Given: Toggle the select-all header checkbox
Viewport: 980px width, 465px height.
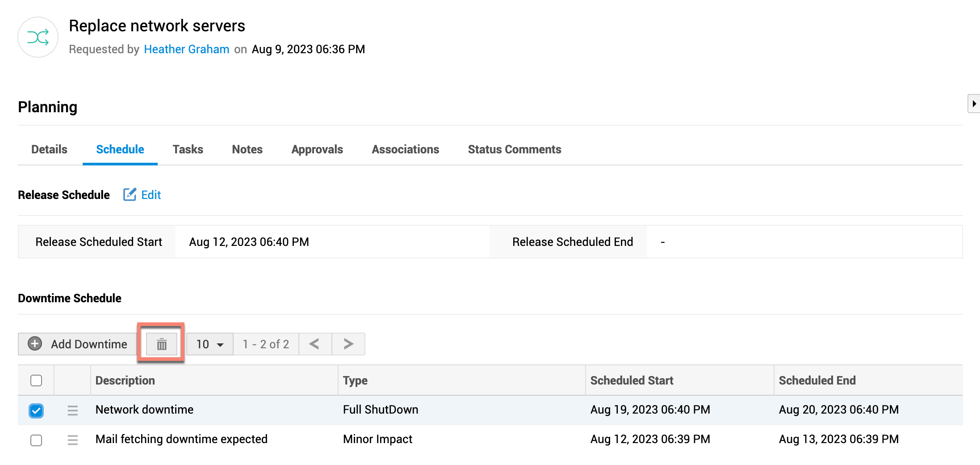Looking at the screenshot, I should click(36, 380).
